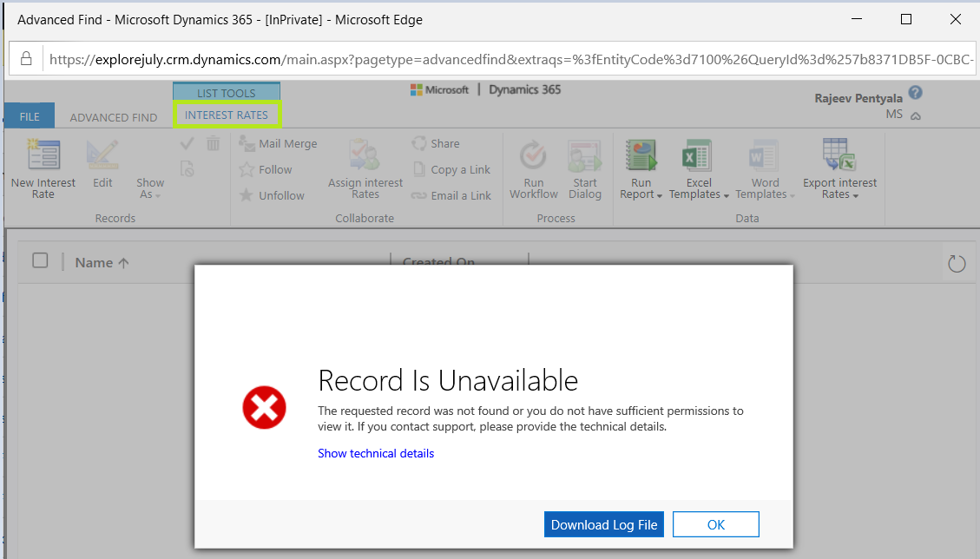Viewport: 980px width, 559px height.
Task: Click the LIST TOOLS tab header
Action: tap(227, 92)
